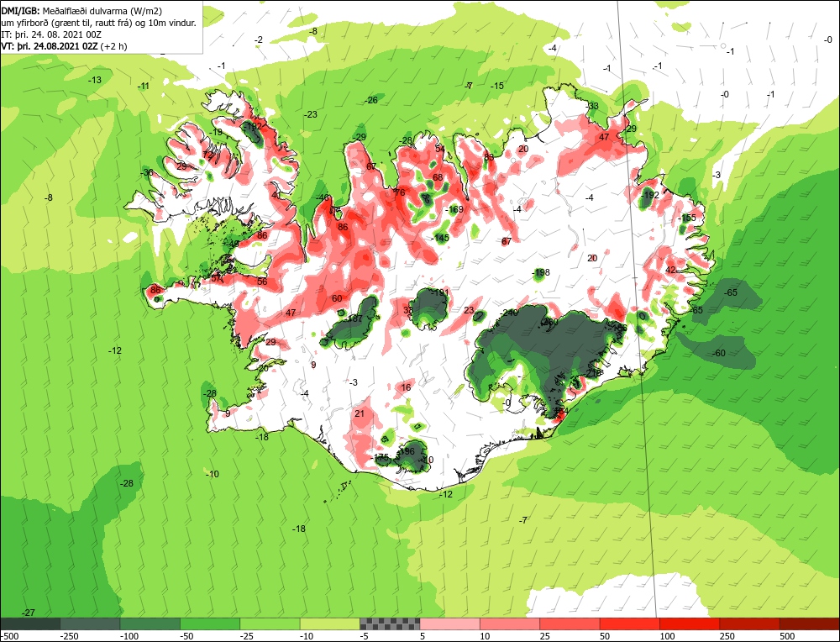
Task: Click the green legend swatch between -50 and -25
Action: [x=211, y=624]
